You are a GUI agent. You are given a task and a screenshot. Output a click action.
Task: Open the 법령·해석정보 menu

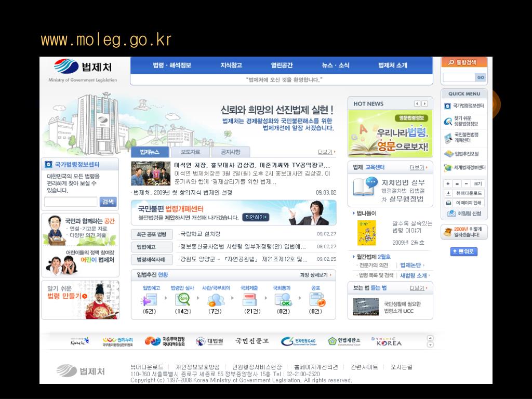click(171, 65)
